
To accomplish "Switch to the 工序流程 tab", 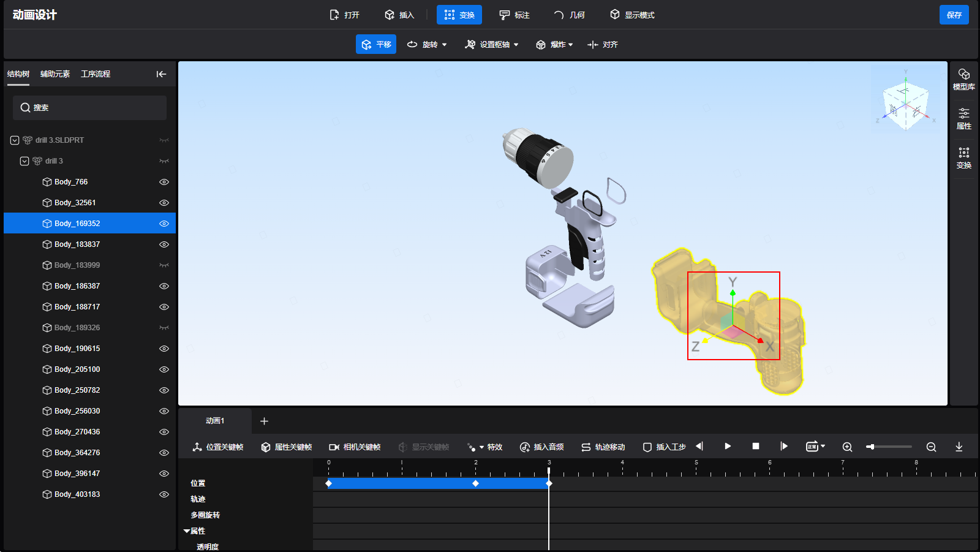I will (96, 74).
